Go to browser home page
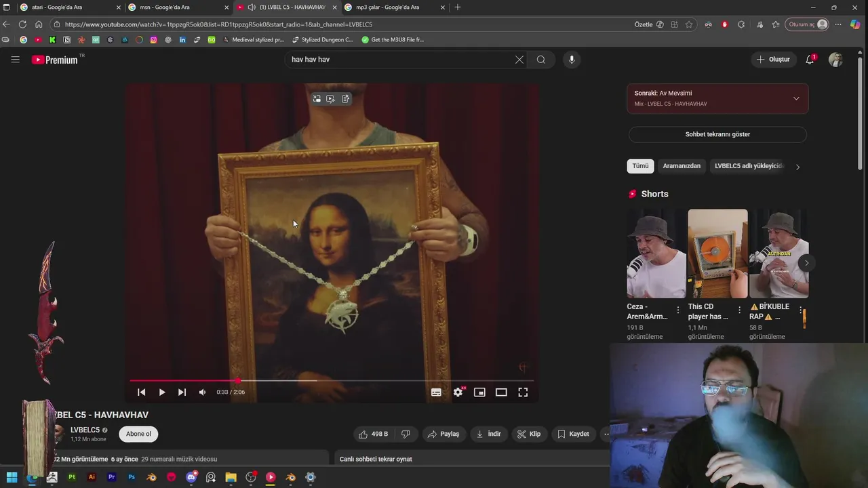 [x=39, y=24]
